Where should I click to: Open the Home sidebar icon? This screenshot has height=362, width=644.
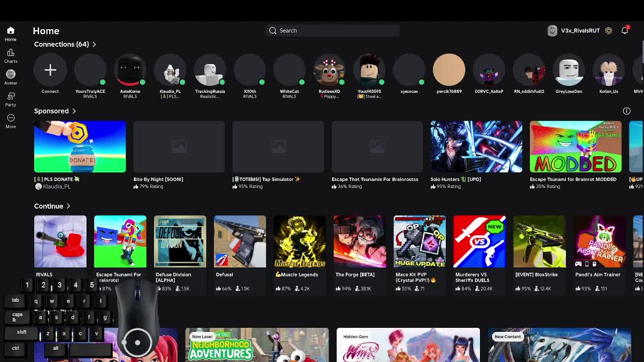pyautogui.click(x=11, y=31)
